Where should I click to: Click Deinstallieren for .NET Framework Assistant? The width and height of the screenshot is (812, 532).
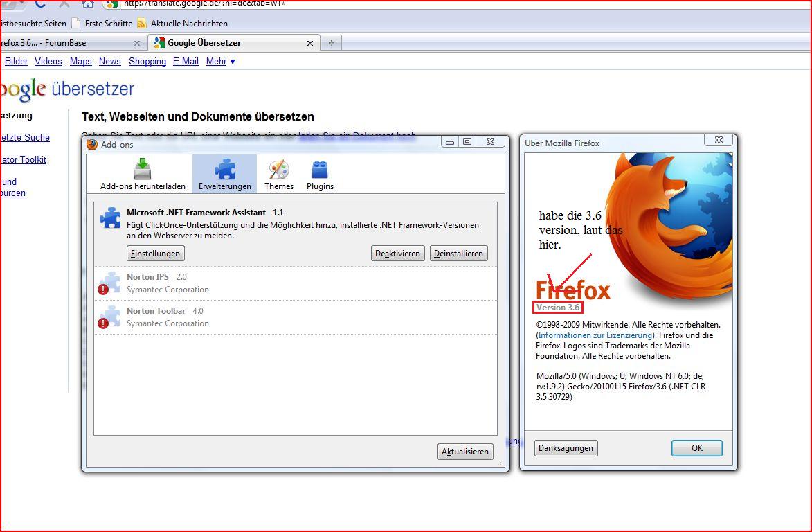point(458,254)
